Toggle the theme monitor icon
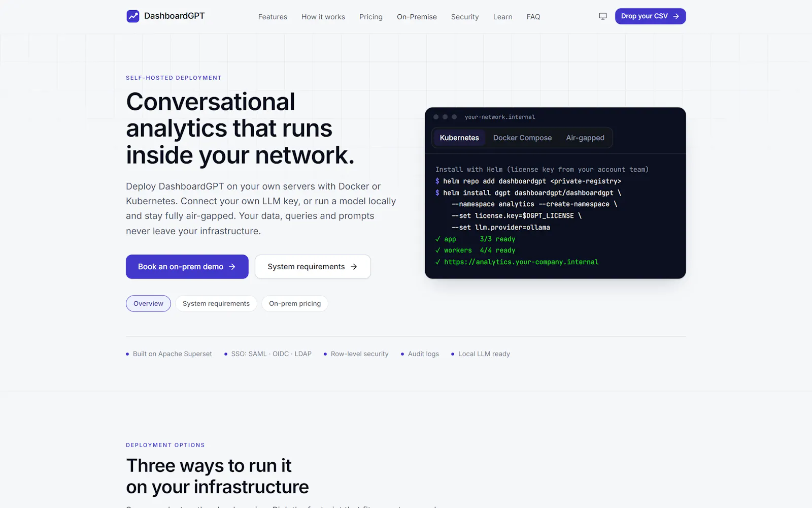Screen dimensions: 812x508 (603, 16)
